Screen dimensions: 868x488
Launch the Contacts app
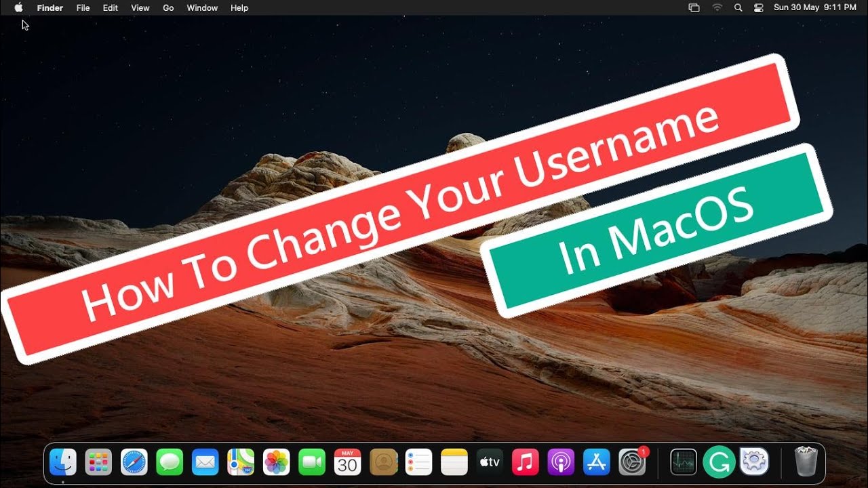[x=383, y=462]
